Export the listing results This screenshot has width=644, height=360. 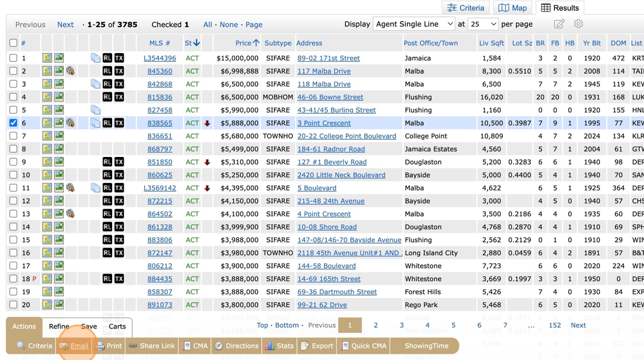pos(317,346)
